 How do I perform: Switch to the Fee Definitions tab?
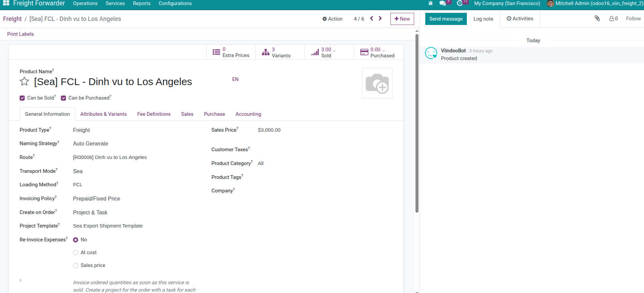154,114
